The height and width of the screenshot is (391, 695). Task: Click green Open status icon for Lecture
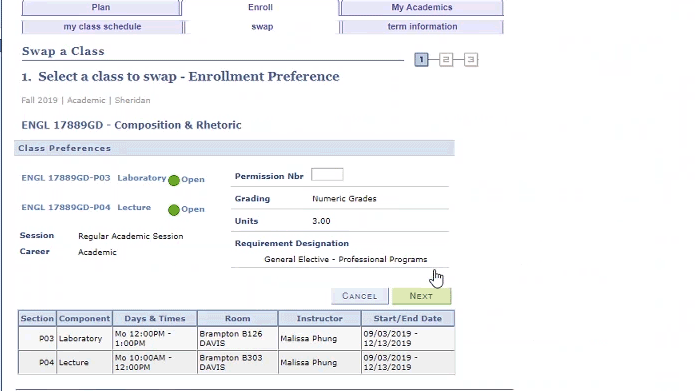coord(174,210)
